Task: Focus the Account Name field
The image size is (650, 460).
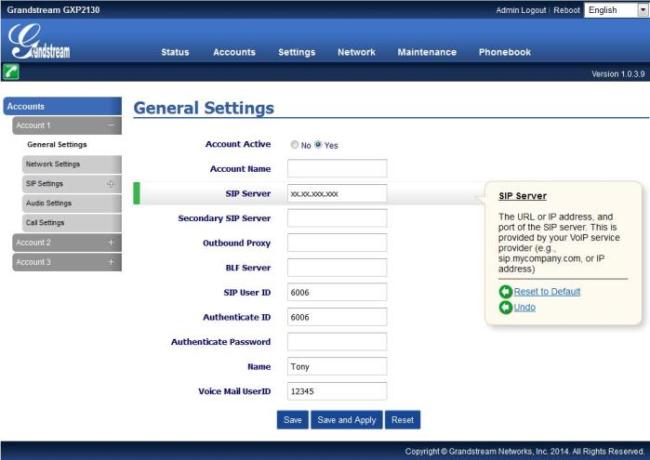Action: pyautogui.click(x=337, y=169)
